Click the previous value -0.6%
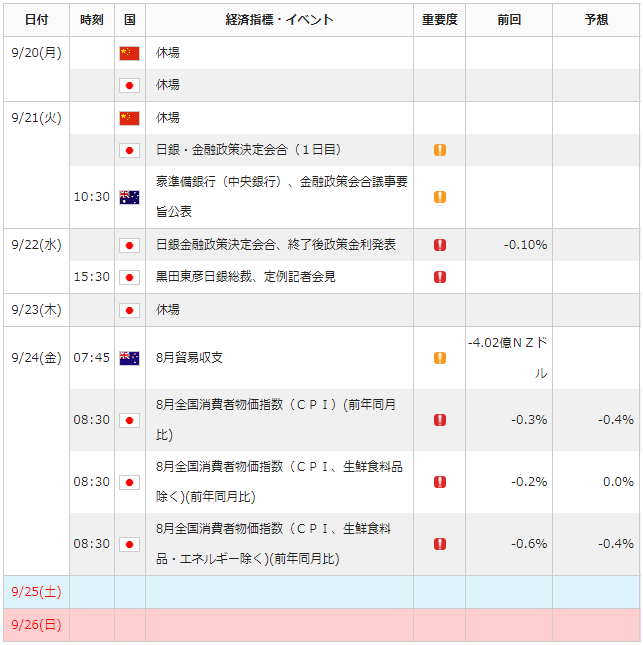Viewport: 643px width, 645px height. [x=529, y=544]
